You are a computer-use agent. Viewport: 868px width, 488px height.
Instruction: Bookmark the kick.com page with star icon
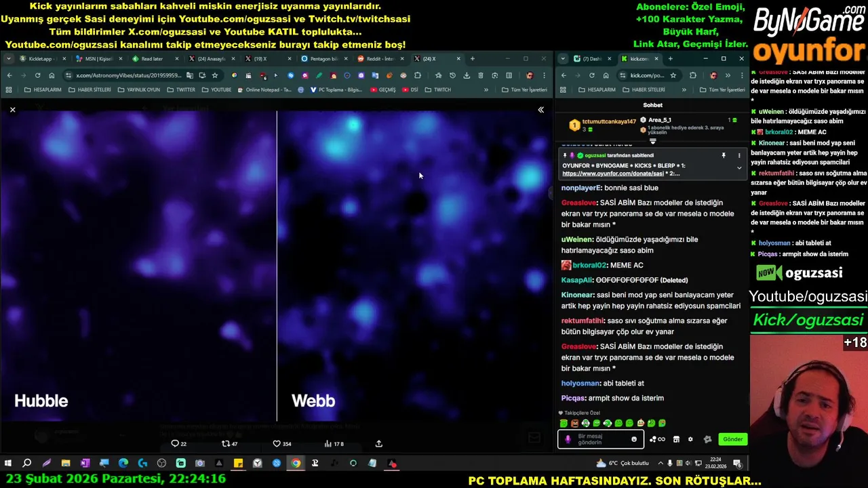click(673, 75)
